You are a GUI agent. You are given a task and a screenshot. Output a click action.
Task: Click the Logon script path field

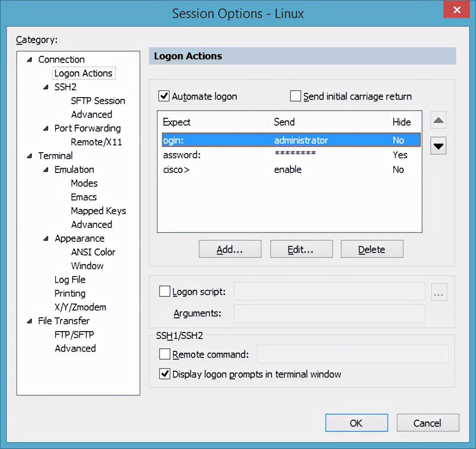tap(329, 292)
